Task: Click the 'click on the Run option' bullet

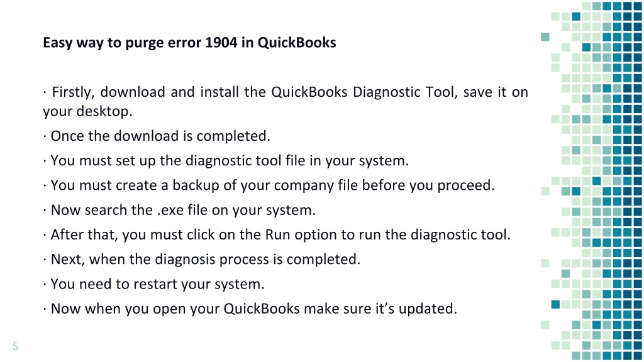Action: click(x=277, y=234)
